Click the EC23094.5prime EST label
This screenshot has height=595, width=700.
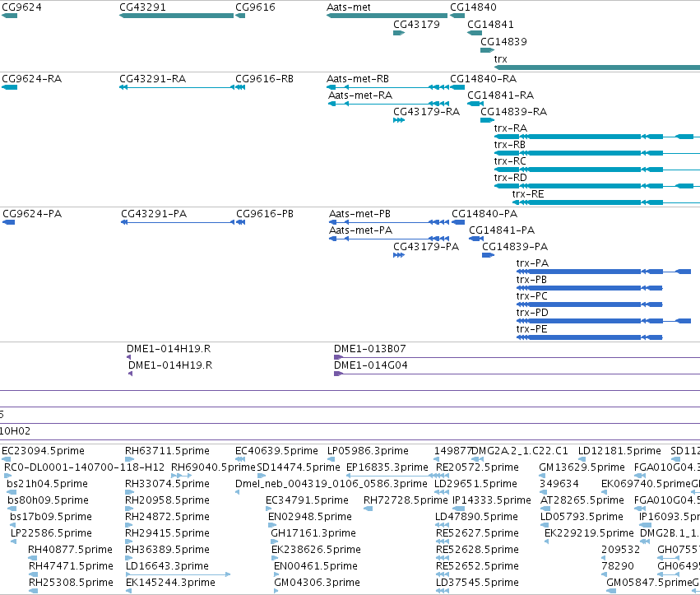point(43,451)
